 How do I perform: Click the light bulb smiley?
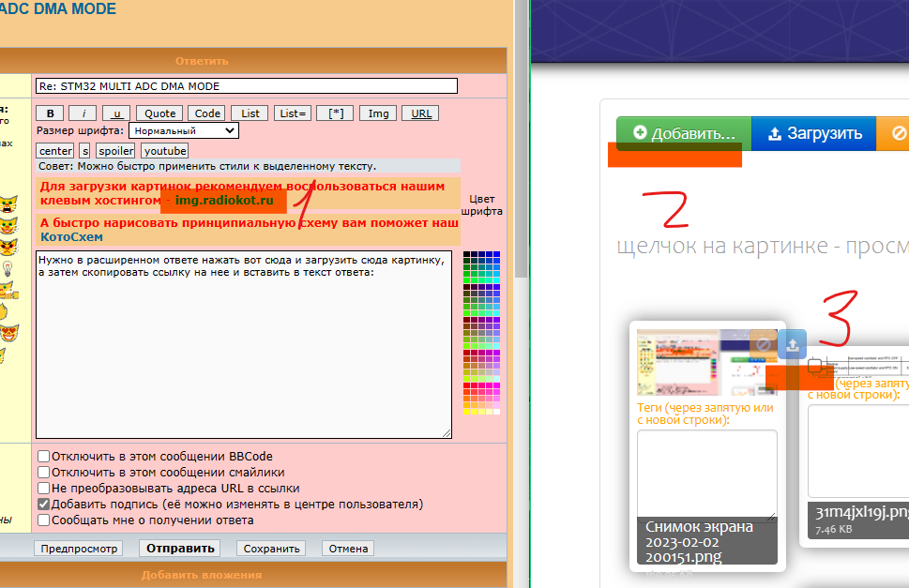[x=8, y=268]
